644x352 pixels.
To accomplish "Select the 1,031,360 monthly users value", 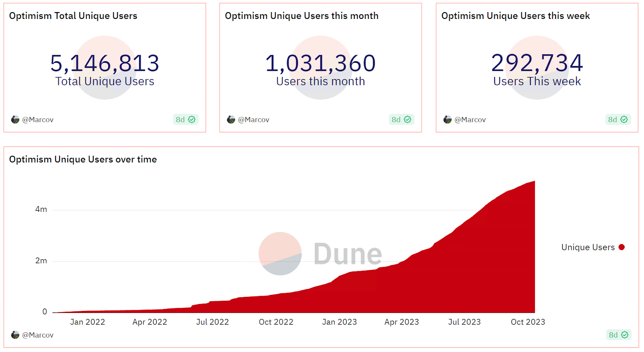I will point(321,63).
